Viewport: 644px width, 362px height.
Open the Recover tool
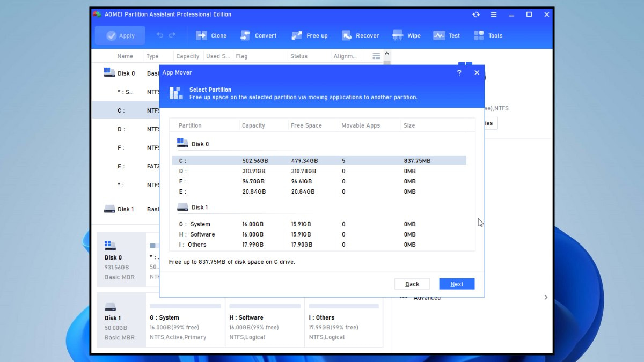(347, 35)
